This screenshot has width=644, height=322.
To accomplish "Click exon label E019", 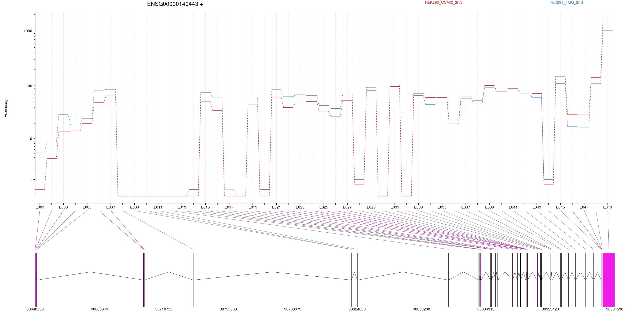I will 253,207.
